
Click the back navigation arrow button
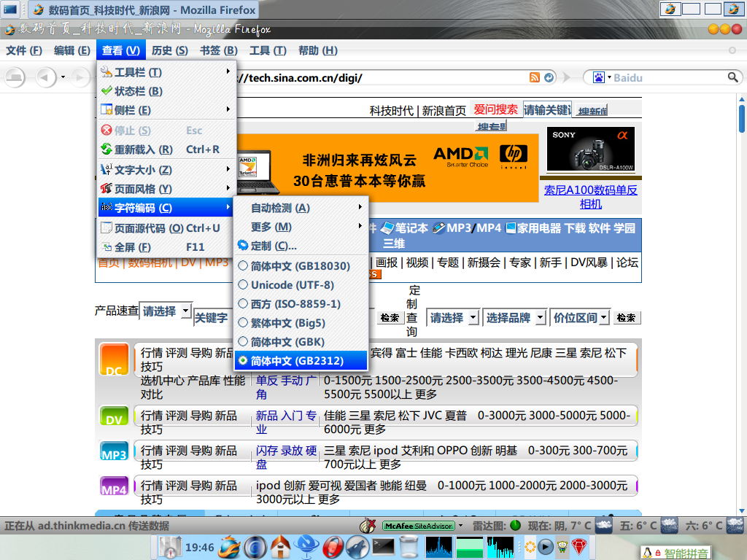(46, 77)
